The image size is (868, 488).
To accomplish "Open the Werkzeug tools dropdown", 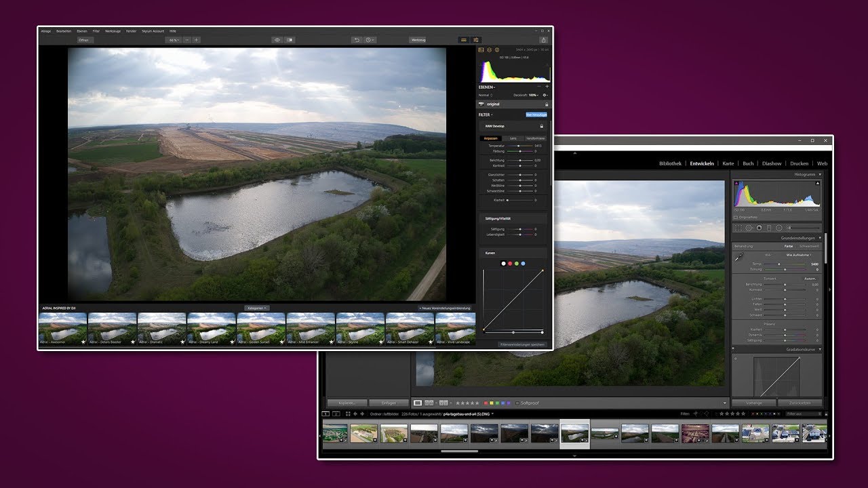I will [418, 40].
